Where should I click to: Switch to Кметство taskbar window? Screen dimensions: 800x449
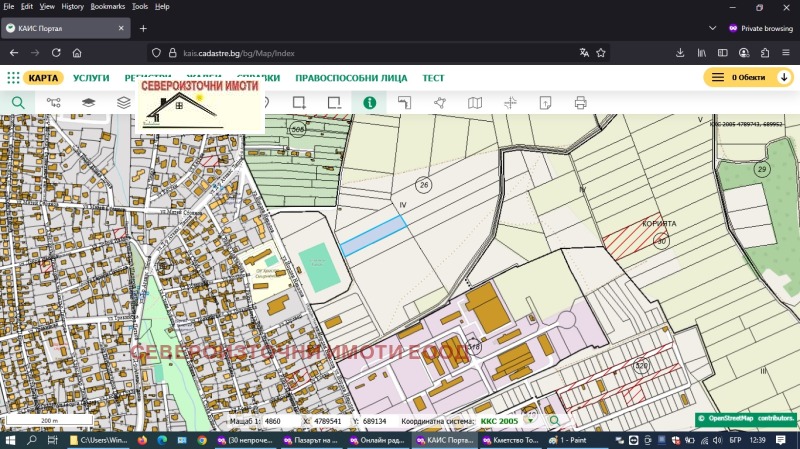click(x=511, y=440)
